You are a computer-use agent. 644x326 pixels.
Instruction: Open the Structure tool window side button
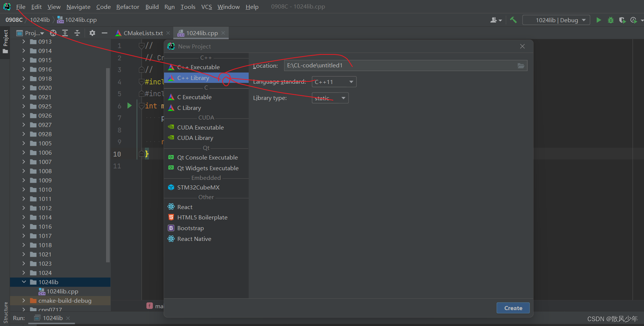coord(5,313)
